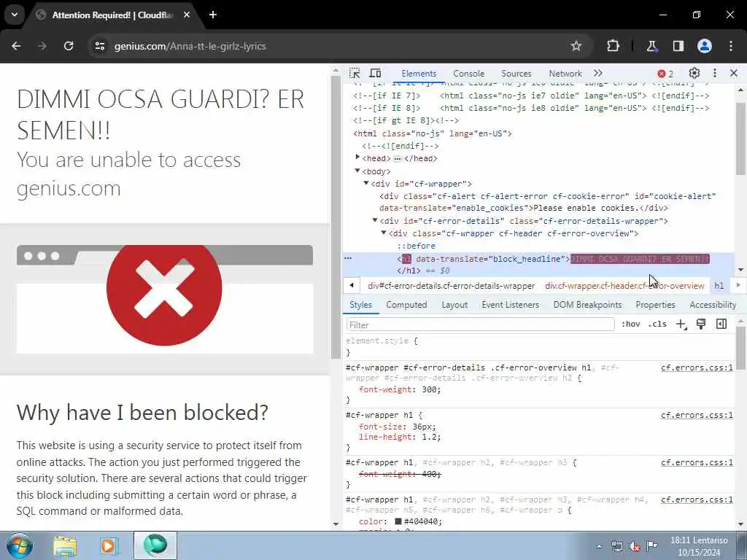This screenshot has width=747, height=560.
Task: Select the inspect element picker icon
Action: (355, 74)
